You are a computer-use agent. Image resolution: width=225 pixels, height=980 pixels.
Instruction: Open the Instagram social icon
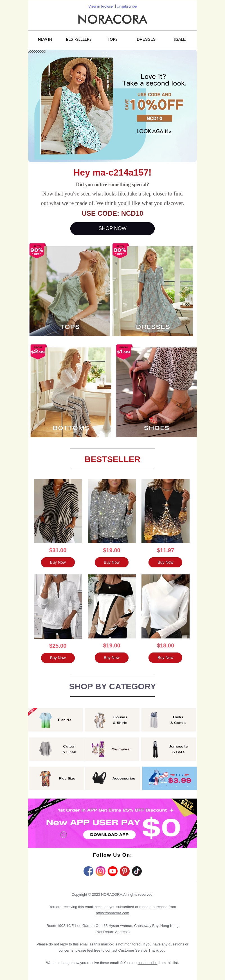point(100,871)
